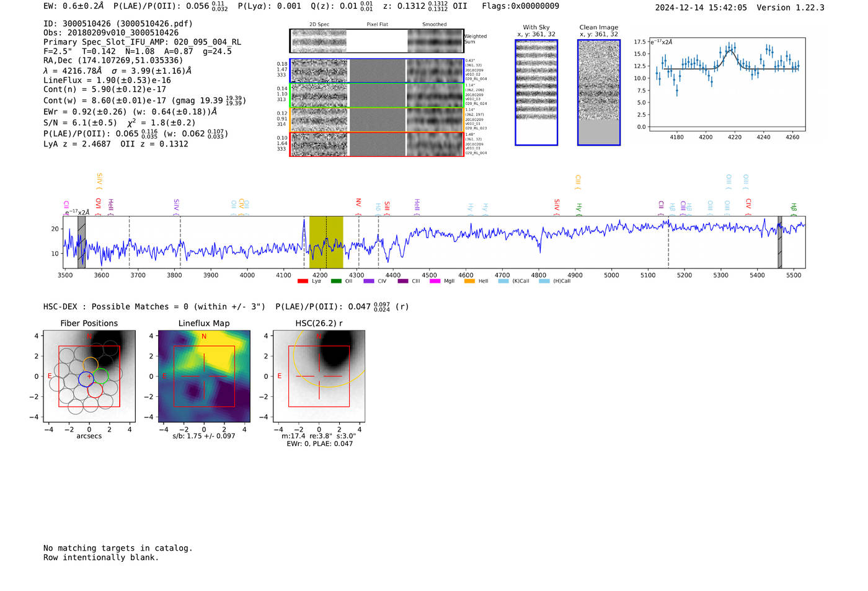Select the purple CIV legend swatch
This screenshot has width=868, height=591.
[369, 281]
